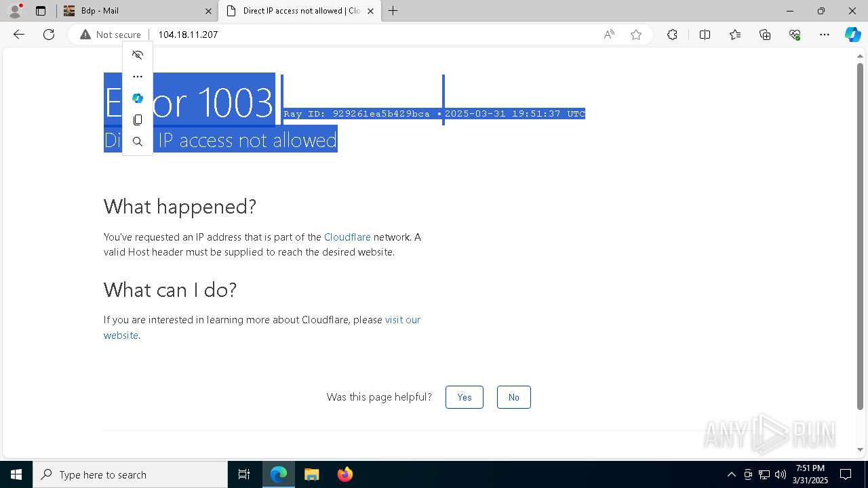Open the volume control tray icon
This screenshot has width=868, height=488.
pyautogui.click(x=781, y=474)
